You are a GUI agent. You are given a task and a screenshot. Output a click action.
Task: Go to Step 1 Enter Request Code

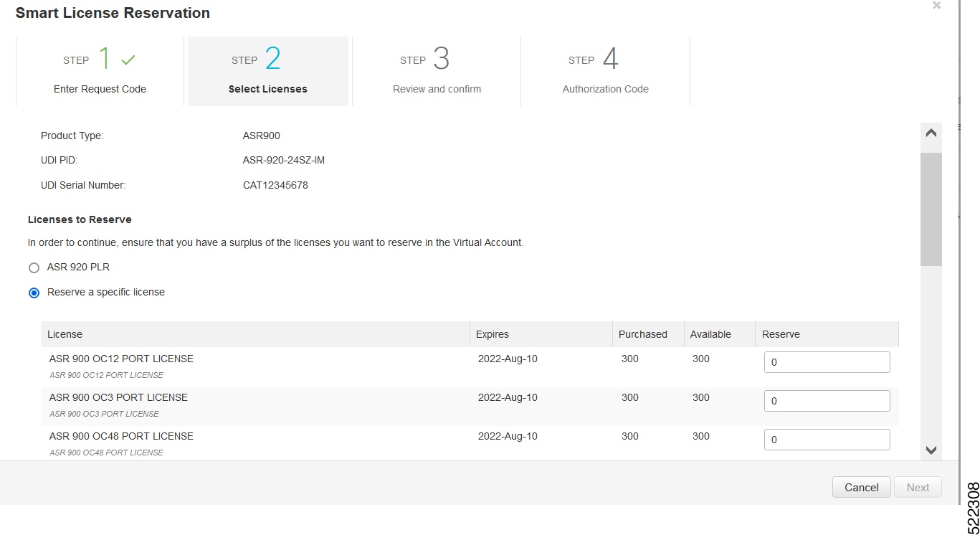pyautogui.click(x=100, y=71)
